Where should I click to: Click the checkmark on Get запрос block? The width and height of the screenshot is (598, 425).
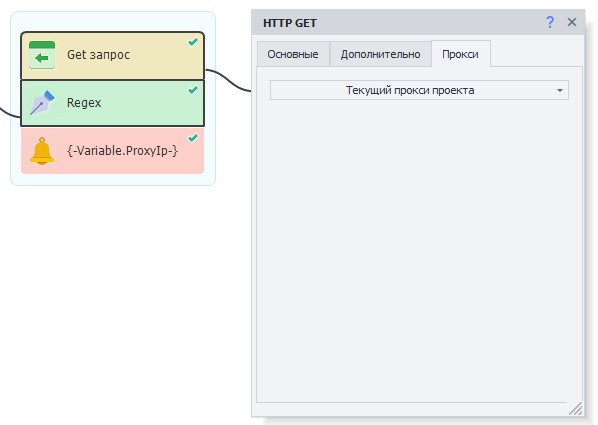point(193,42)
